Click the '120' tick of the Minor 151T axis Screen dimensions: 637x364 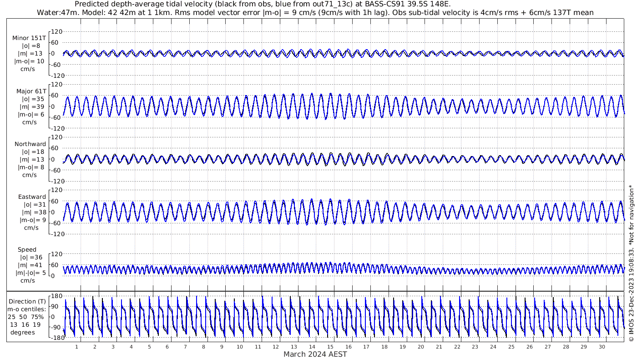pyautogui.click(x=56, y=31)
